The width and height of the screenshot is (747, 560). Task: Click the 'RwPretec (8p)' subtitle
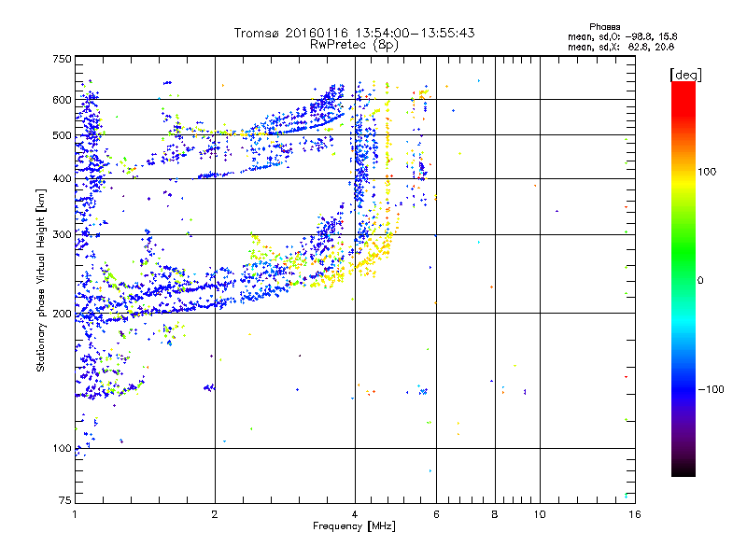[x=354, y=45]
